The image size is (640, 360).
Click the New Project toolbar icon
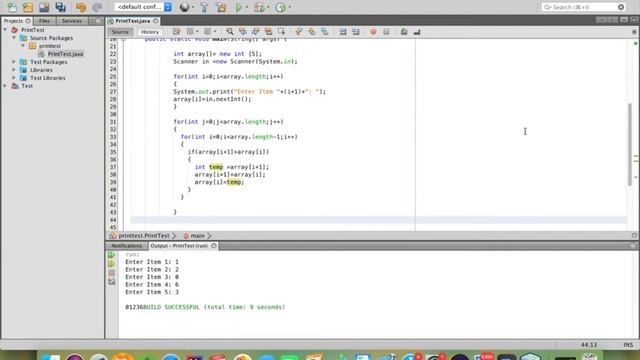coord(28,7)
